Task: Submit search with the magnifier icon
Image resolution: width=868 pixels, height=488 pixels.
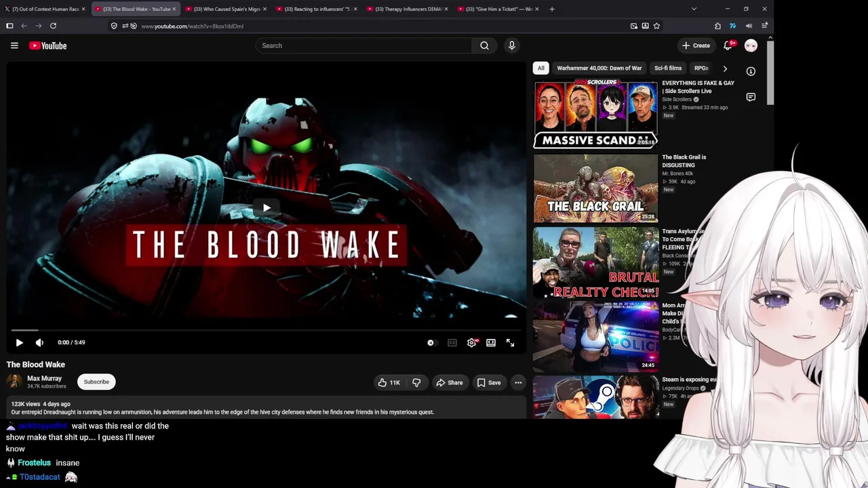Action: pyautogui.click(x=484, y=45)
